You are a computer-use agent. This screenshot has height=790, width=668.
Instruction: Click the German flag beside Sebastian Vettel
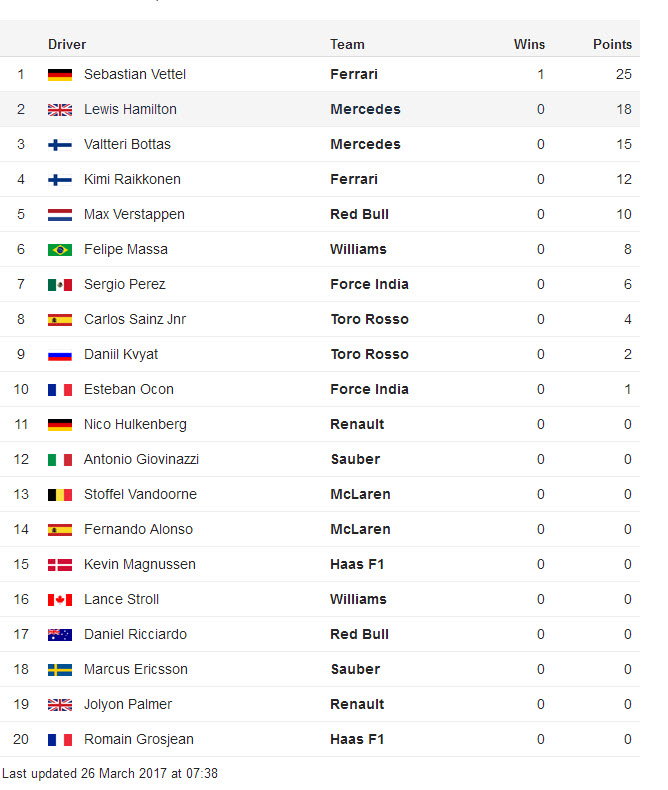(x=59, y=75)
